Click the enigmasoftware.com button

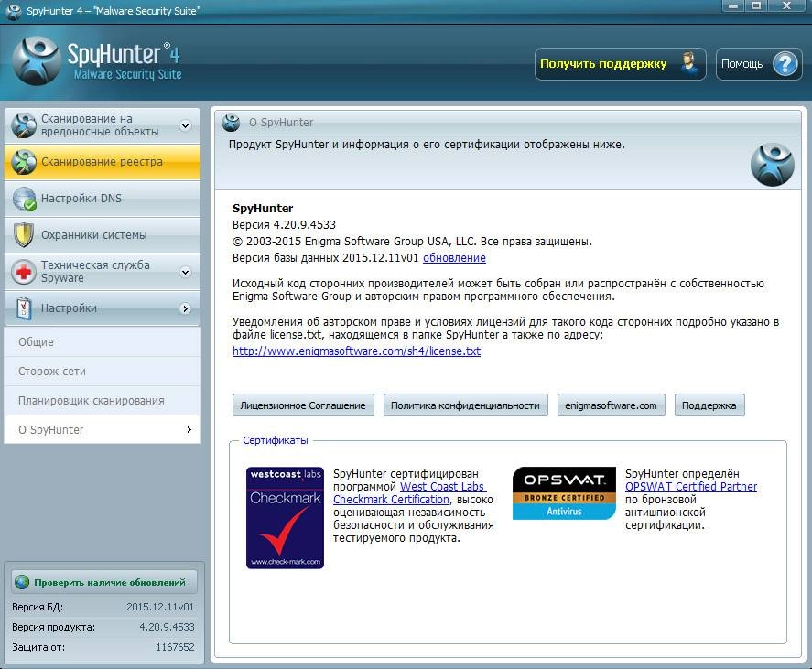click(612, 405)
